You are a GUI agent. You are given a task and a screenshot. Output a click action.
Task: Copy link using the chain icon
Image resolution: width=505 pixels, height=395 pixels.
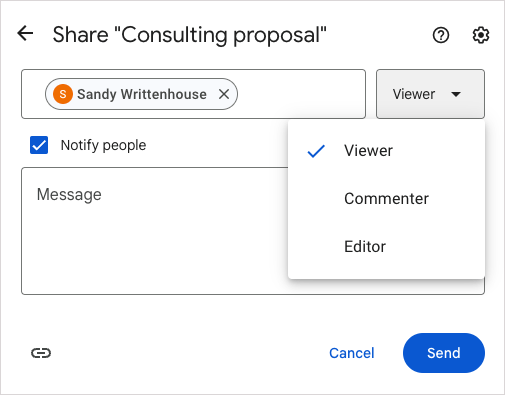[41, 353]
